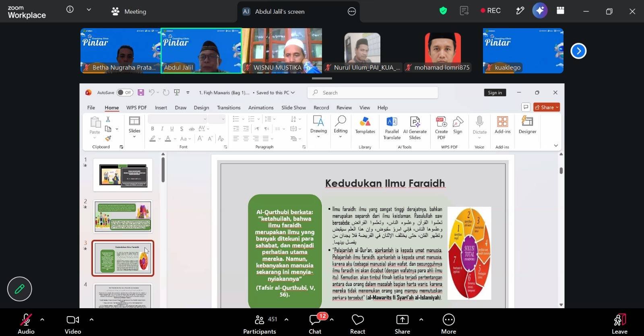644x336 pixels.
Task: Change font color swatch
Action: pyautogui.click(x=168, y=138)
